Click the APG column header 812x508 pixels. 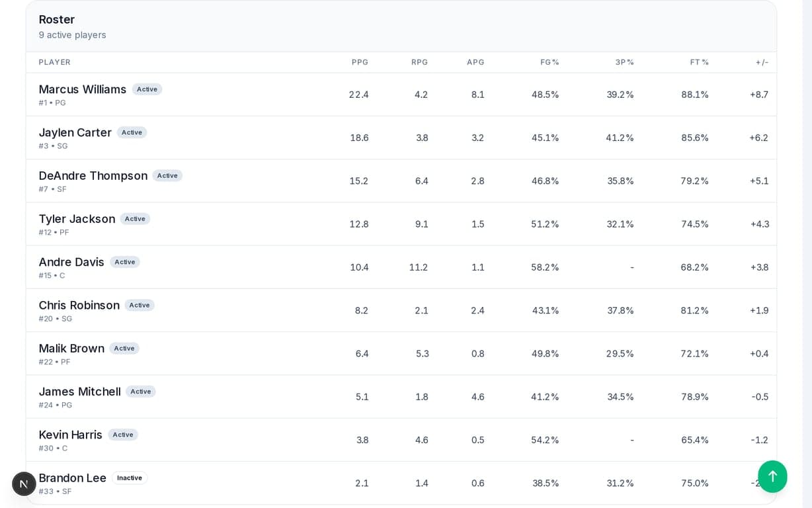pos(475,62)
